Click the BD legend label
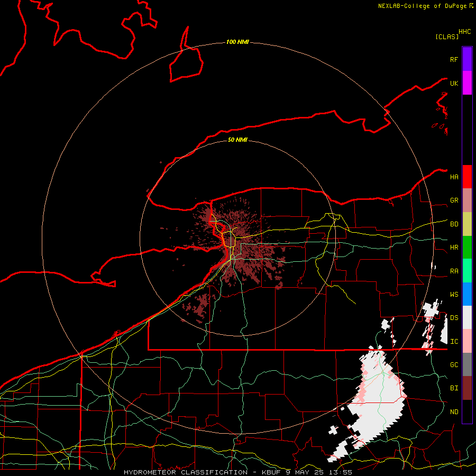This screenshot has height=476, width=476. (x=454, y=224)
